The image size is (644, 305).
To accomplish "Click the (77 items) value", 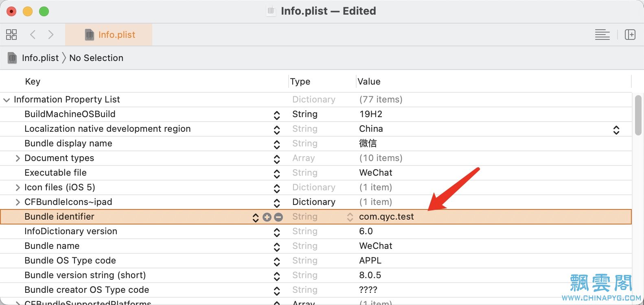I will [x=381, y=100].
